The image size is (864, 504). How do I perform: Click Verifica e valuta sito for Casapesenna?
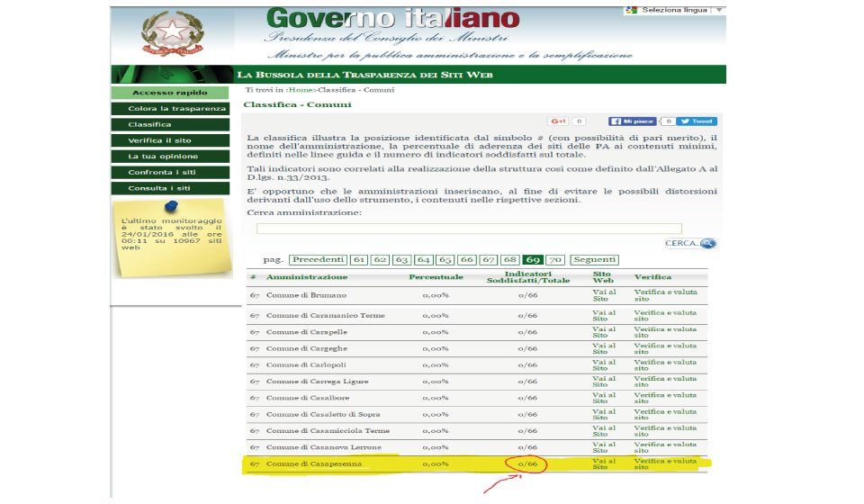665,463
